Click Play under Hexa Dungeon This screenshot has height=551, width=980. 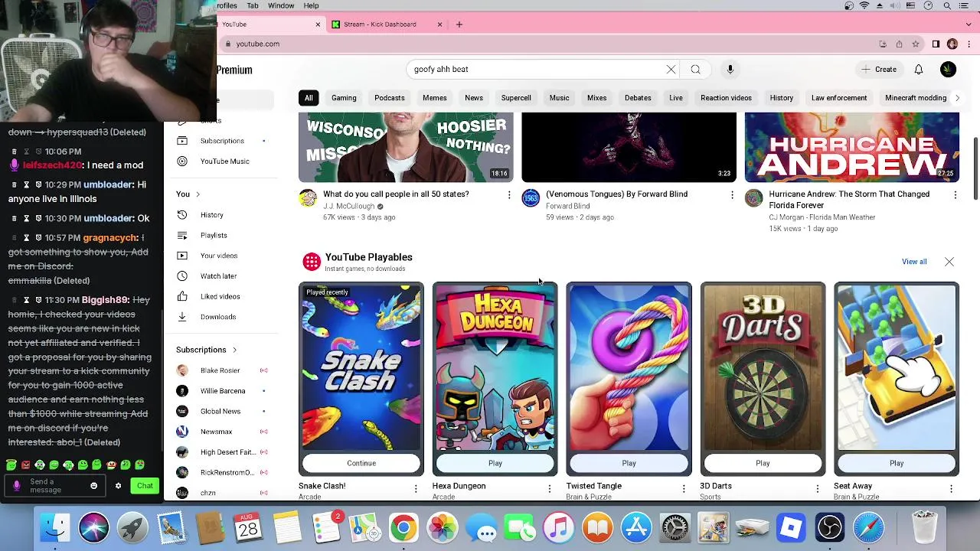pyautogui.click(x=495, y=463)
